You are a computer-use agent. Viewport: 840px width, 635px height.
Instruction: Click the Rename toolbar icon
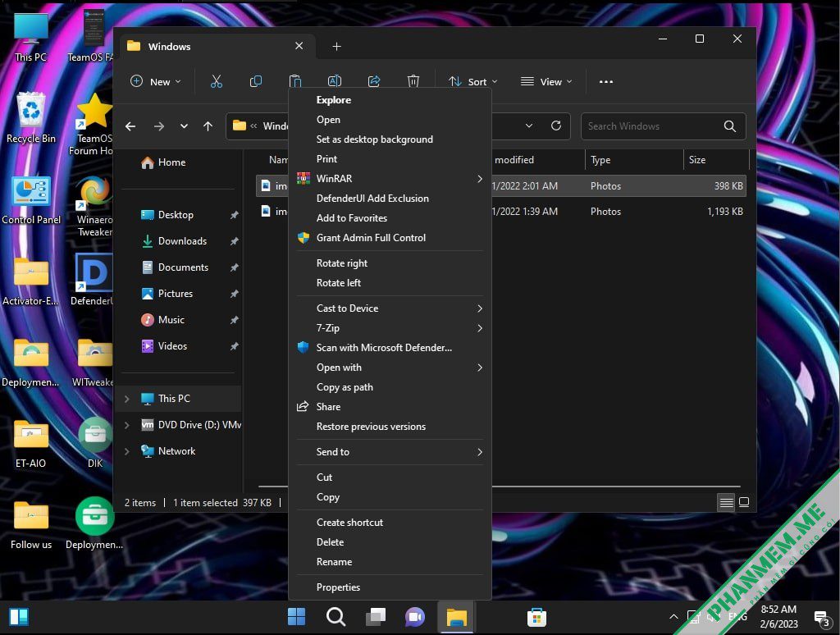click(x=335, y=81)
